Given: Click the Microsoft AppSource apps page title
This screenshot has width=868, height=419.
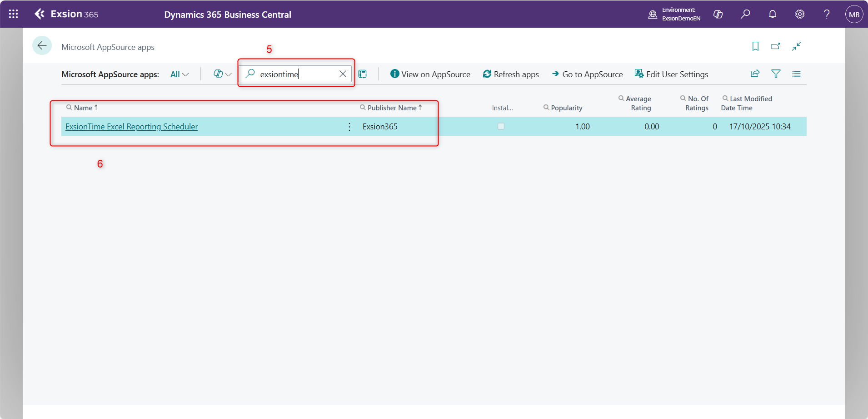Looking at the screenshot, I should pyautogui.click(x=108, y=47).
